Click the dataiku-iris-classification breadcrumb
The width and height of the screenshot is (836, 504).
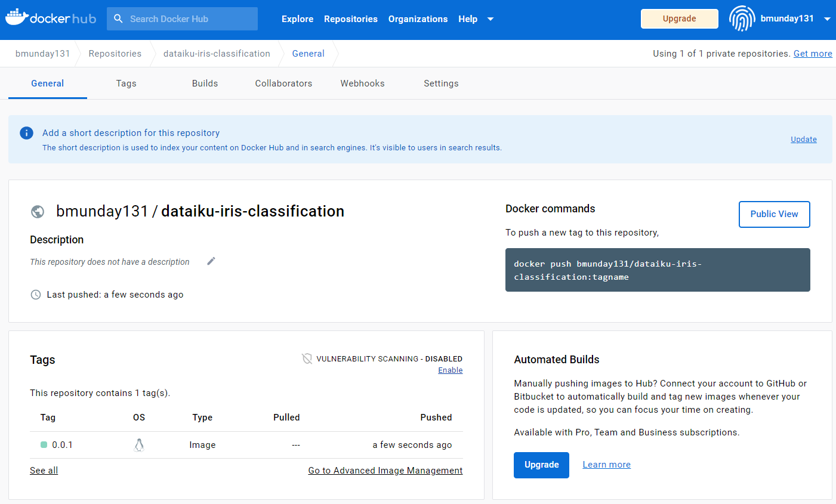[217, 54]
